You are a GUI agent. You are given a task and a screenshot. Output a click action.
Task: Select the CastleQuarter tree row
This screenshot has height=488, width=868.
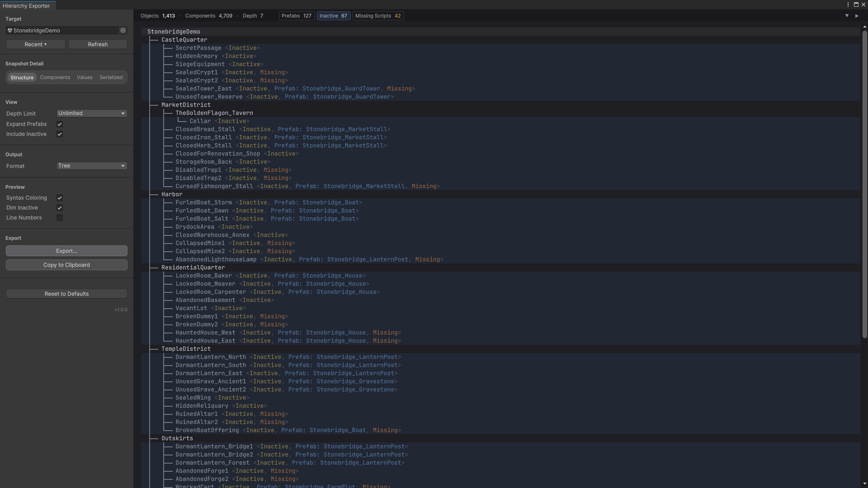click(500, 40)
